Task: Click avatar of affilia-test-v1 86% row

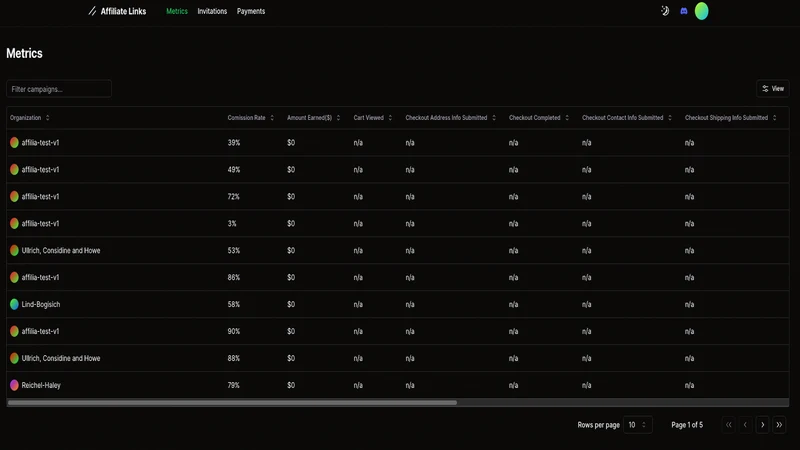Action: (x=14, y=278)
